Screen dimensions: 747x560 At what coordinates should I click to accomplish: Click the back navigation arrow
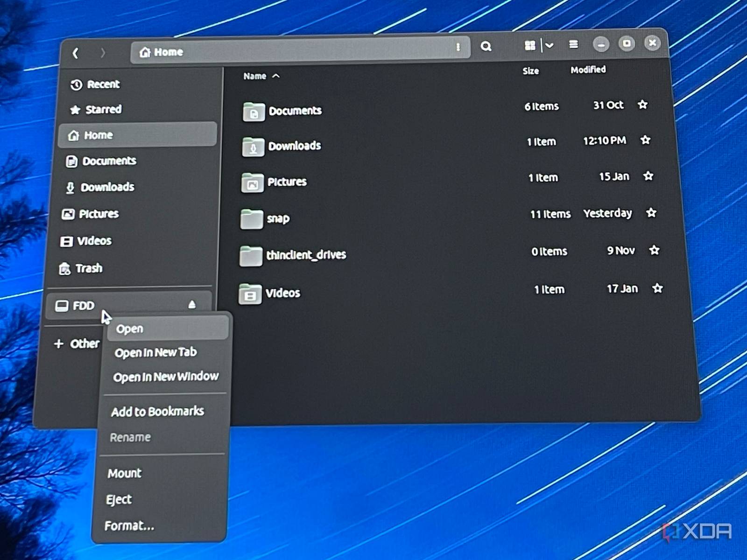tap(76, 53)
